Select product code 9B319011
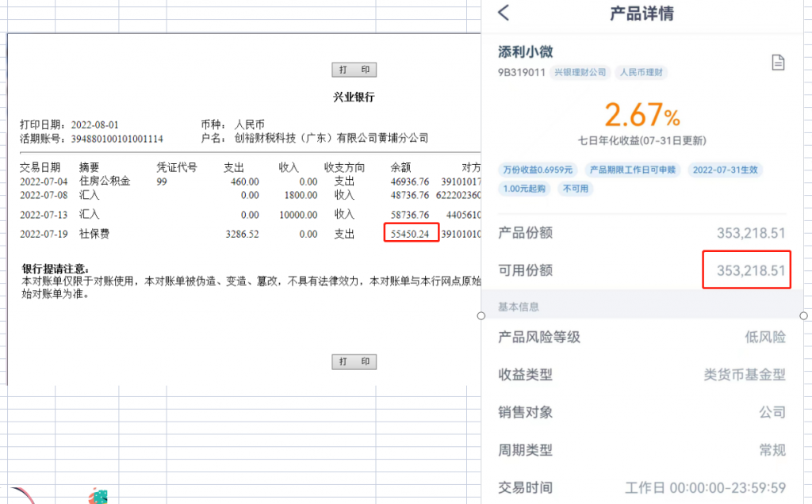Viewport: 812px width, 504px height. pyautogui.click(x=522, y=72)
